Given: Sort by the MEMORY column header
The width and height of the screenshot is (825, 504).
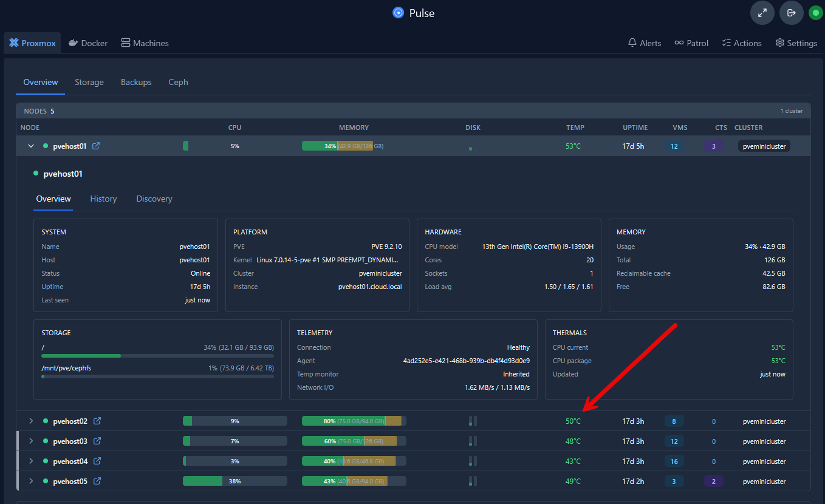Looking at the screenshot, I should pos(354,128).
